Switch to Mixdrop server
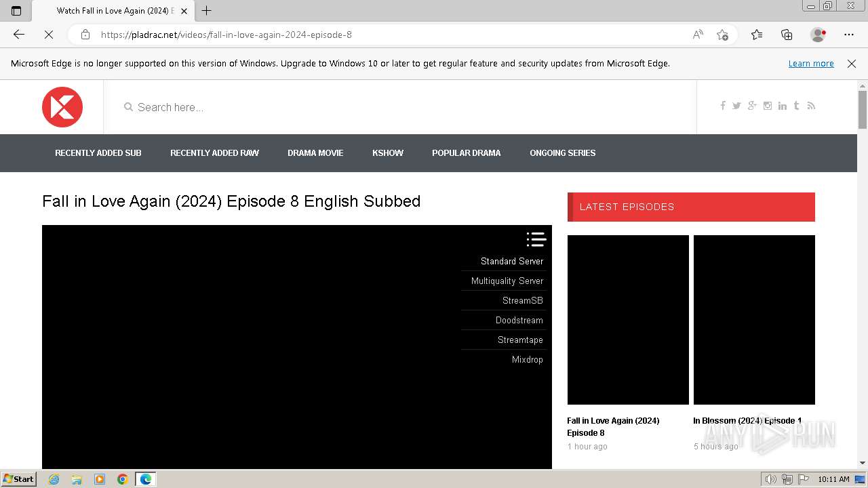The width and height of the screenshot is (868, 488). point(528,359)
